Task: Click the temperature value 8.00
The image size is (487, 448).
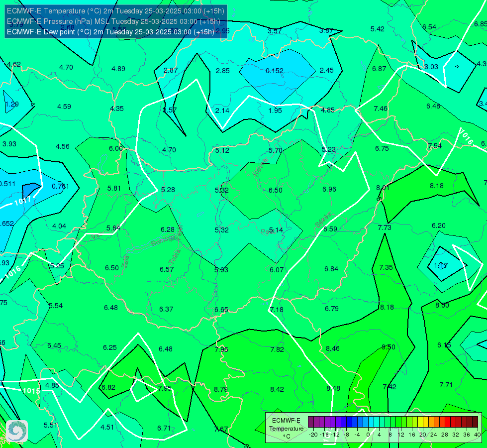Action: click(x=442, y=305)
